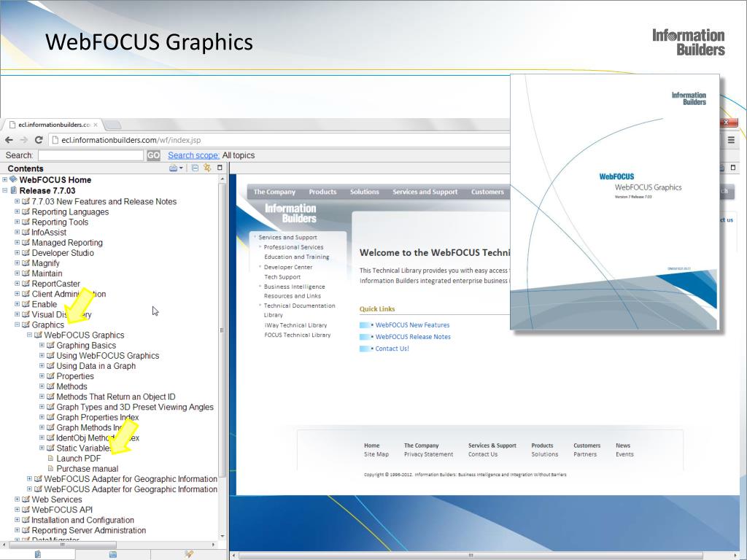Collapse the Release 7.7.03 node
This screenshot has width=747, height=560.
point(5,190)
